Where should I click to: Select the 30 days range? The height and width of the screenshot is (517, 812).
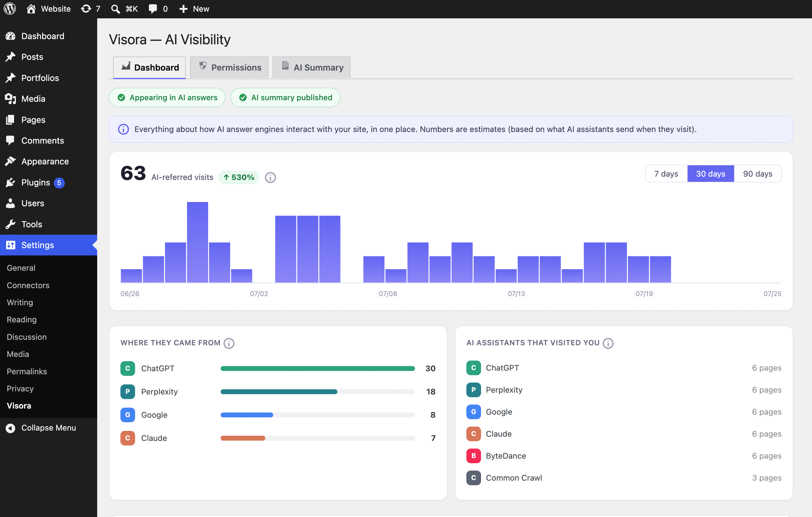(x=711, y=174)
